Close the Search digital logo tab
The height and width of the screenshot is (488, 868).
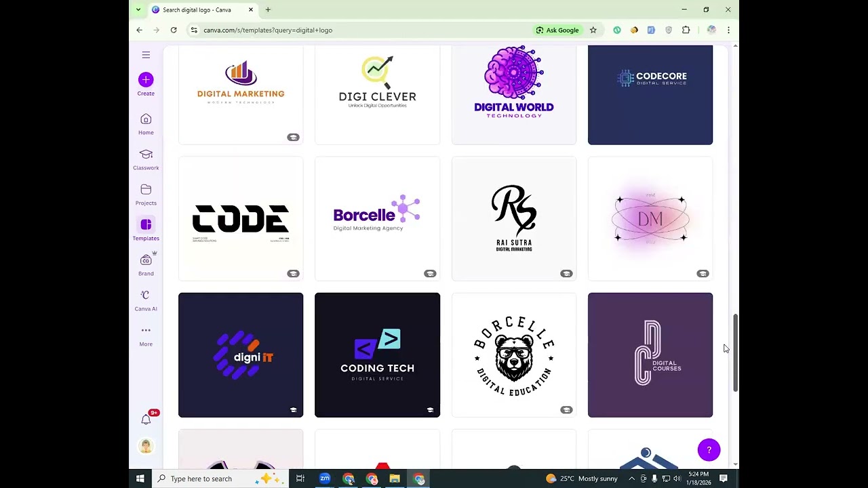coord(251,9)
